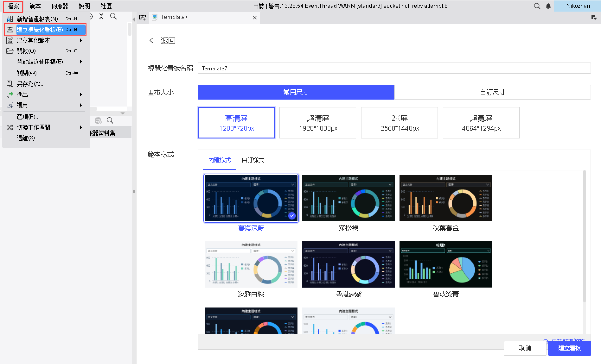Open the 伺服器 menu
601x364 pixels.
click(x=60, y=6)
